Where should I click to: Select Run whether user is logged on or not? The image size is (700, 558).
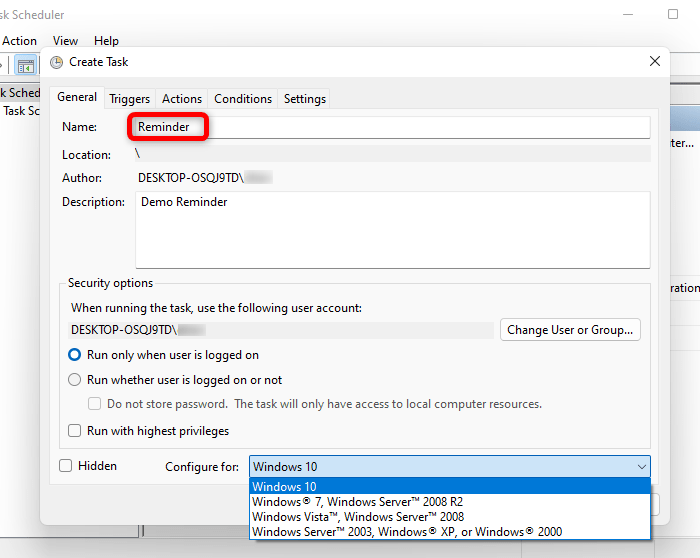pos(74,380)
